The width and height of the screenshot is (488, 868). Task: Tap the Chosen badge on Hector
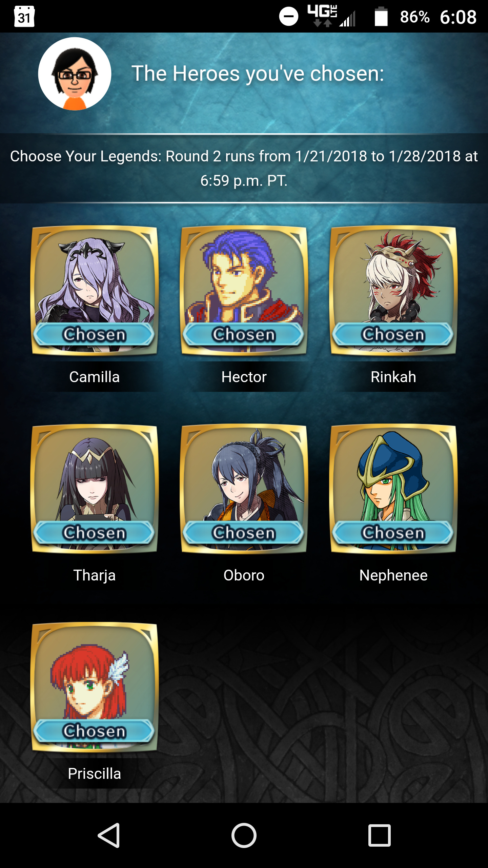tap(244, 334)
